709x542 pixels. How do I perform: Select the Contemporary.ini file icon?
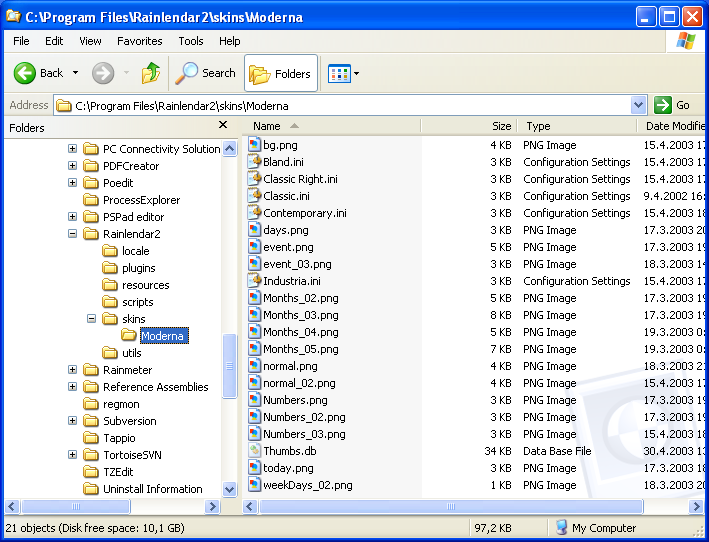(255, 212)
